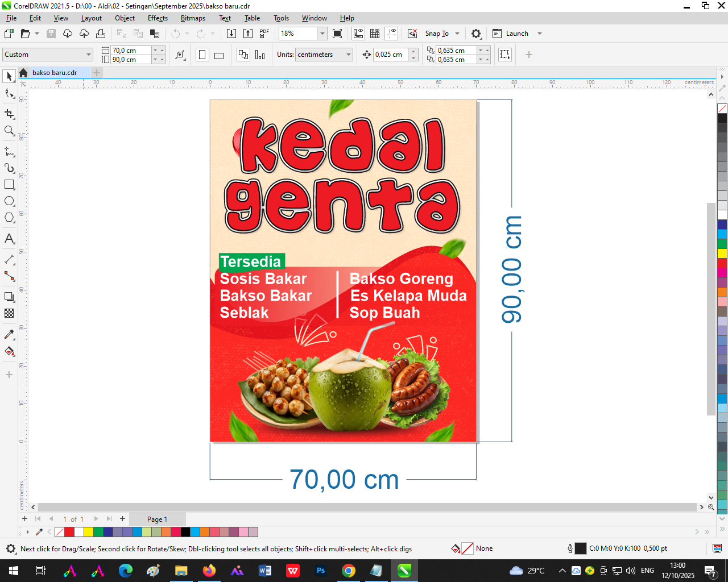Select the Ellipse tool
This screenshot has height=582, width=728.
[9, 201]
